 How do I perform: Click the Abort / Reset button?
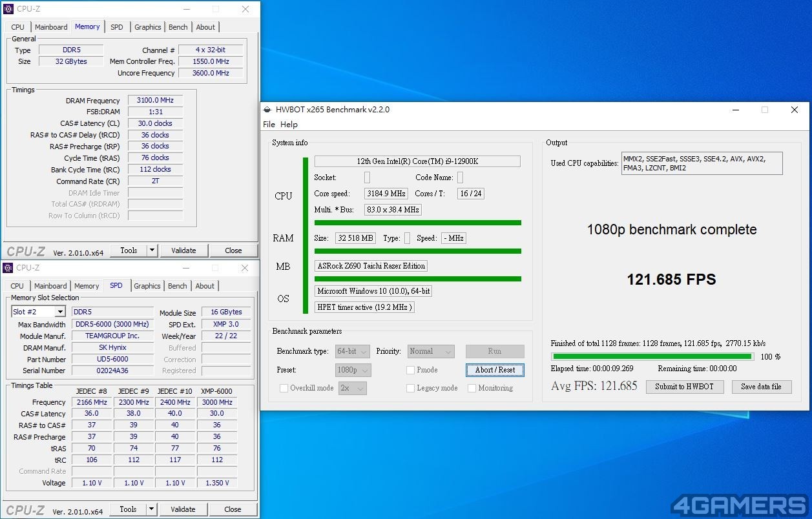tap(495, 370)
